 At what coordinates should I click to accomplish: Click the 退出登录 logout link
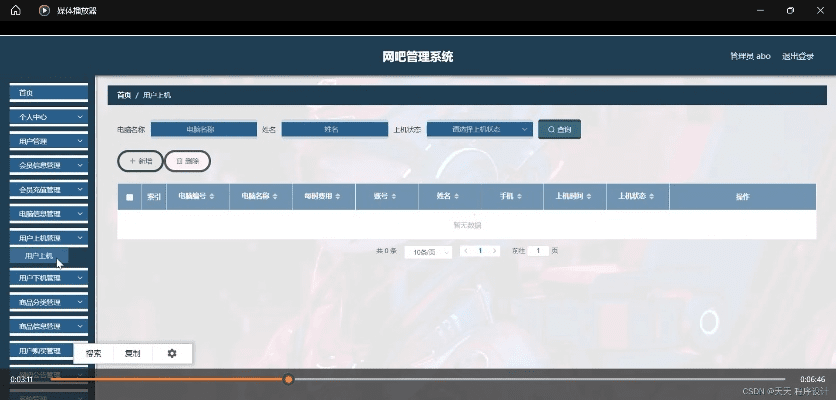tap(798, 57)
